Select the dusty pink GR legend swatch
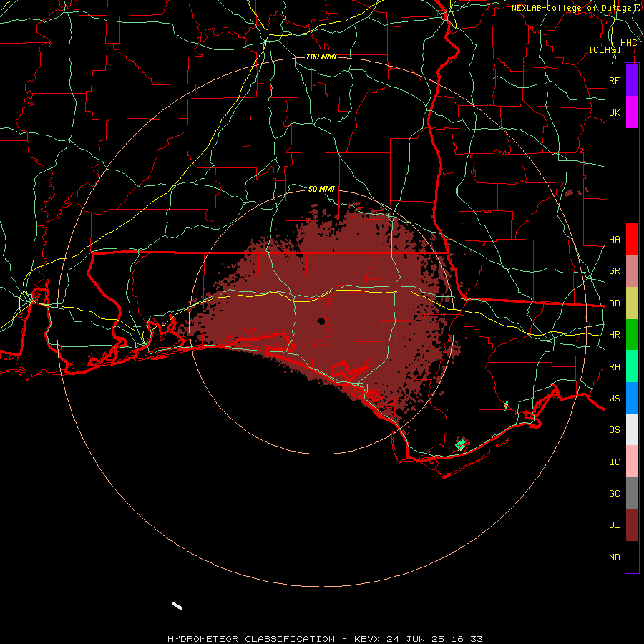This screenshot has width=644, height=644. [632, 270]
